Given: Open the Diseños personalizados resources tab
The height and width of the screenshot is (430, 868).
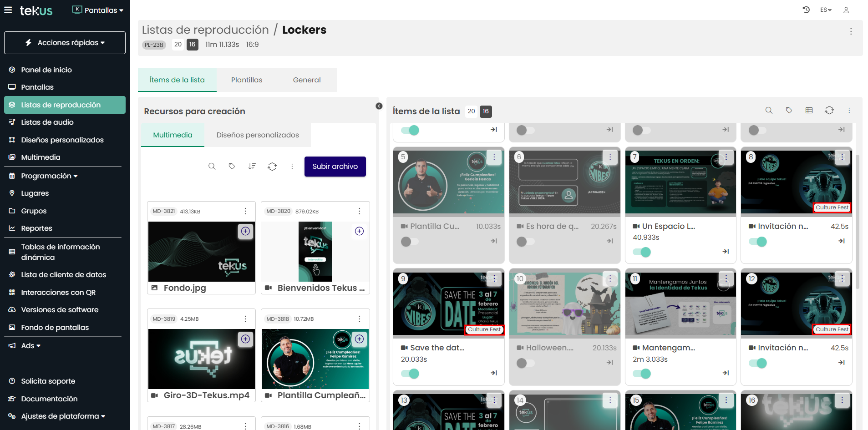Looking at the screenshot, I should (x=258, y=135).
